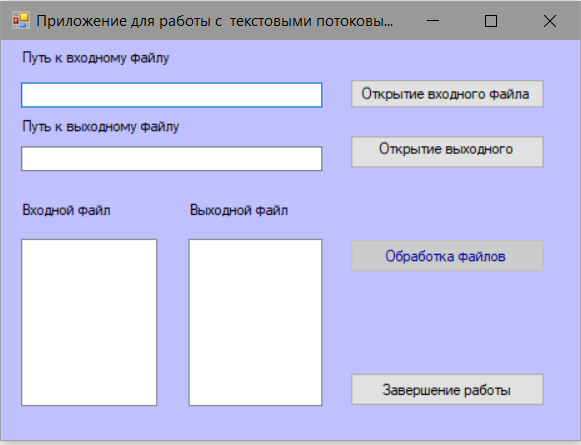Click the Выходной файл label
Image resolution: width=581 pixels, height=445 pixels.
(x=239, y=210)
